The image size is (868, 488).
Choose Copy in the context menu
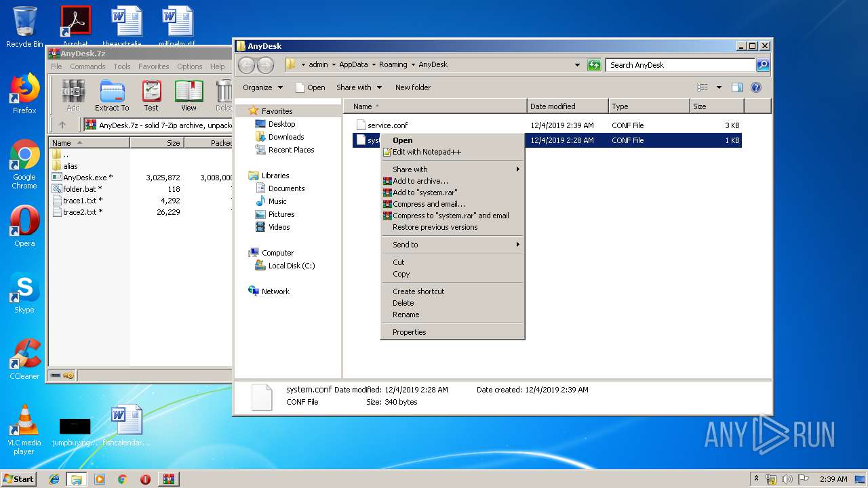[452, 274]
